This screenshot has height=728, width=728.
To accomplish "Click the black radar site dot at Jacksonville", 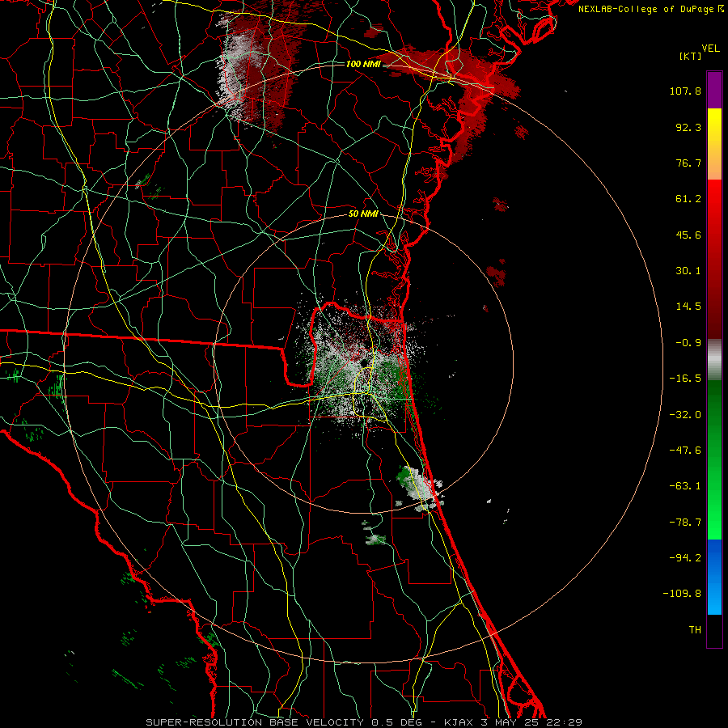I will click(364, 362).
